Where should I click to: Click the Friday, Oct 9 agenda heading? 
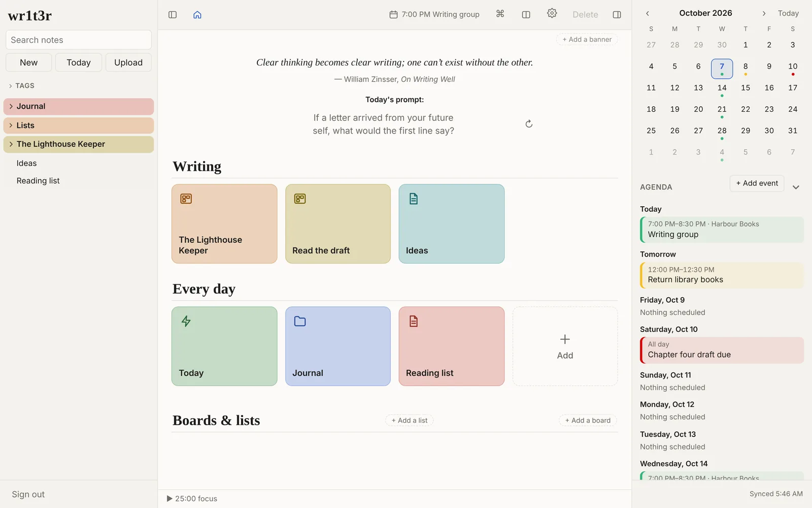(x=662, y=300)
